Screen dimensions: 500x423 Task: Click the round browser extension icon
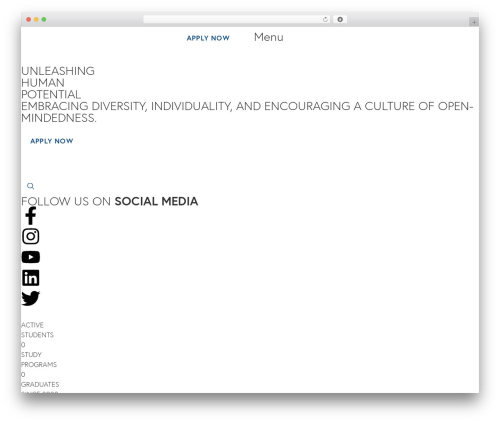pos(340,19)
